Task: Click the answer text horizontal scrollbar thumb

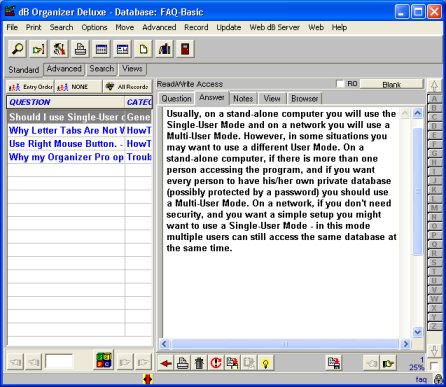Action: [285, 344]
